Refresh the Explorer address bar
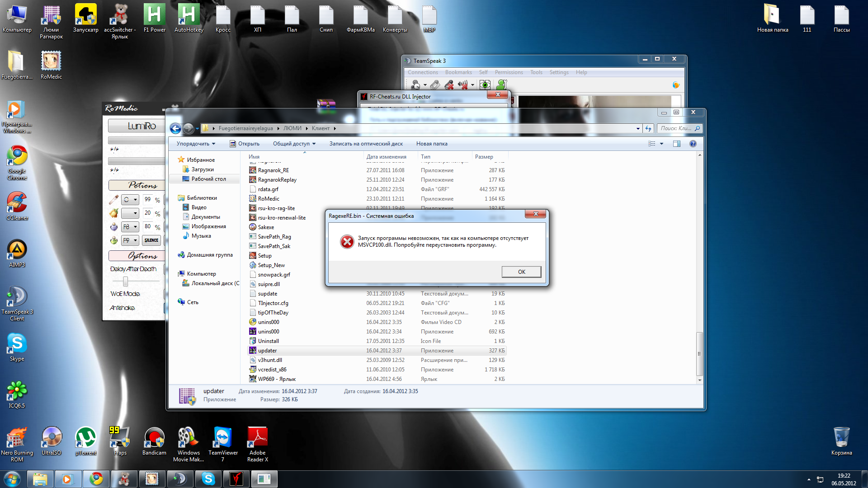This screenshot has width=868, height=488. (648, 128)
